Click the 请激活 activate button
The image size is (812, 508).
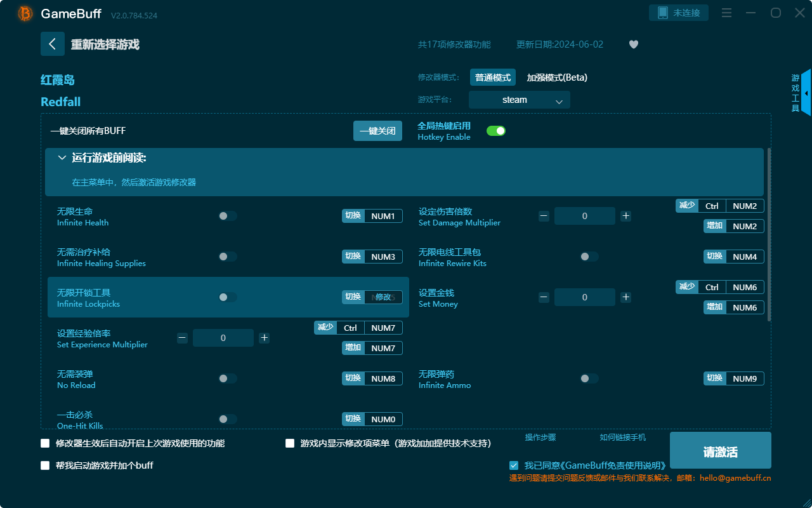click(x=720, y=451)
